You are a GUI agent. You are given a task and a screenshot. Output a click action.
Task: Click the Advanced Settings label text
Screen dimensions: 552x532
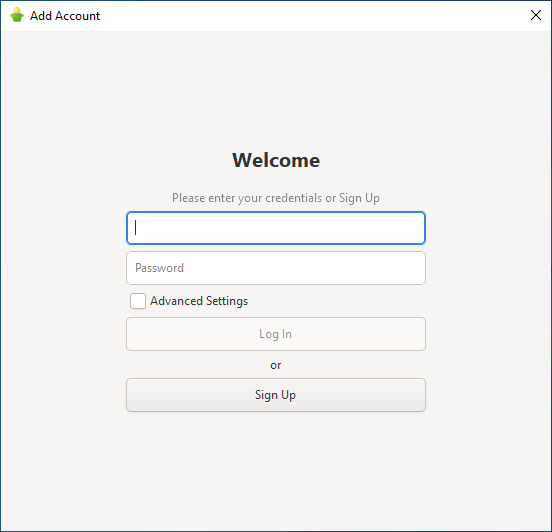pyautogui.click(x=199, y=301)
